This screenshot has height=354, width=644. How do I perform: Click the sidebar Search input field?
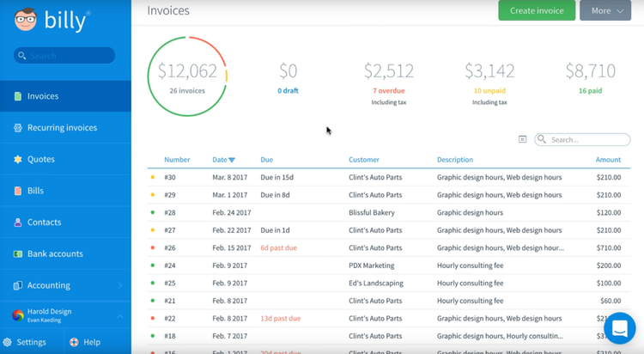tap(64, 56)
